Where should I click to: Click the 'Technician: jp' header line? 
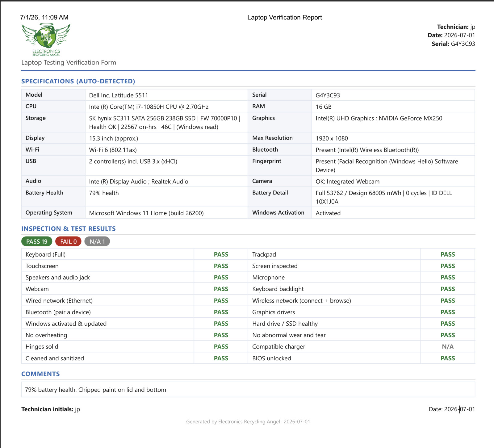[x=456, y=27]
